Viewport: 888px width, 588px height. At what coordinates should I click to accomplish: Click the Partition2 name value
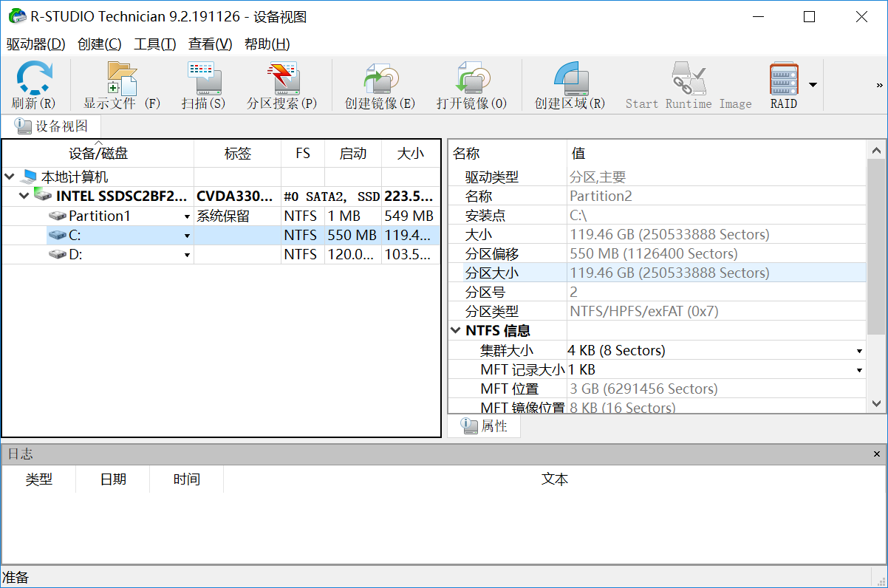[601, 196]
